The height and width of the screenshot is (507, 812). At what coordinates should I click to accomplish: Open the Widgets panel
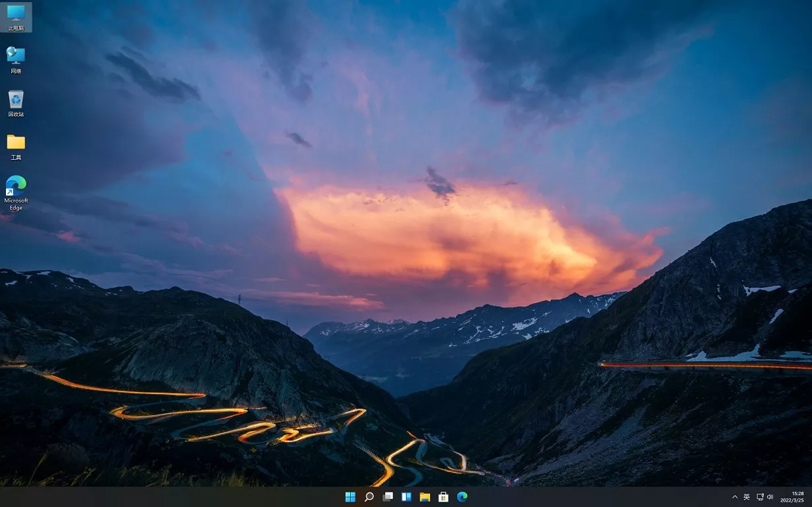point(406,497)
